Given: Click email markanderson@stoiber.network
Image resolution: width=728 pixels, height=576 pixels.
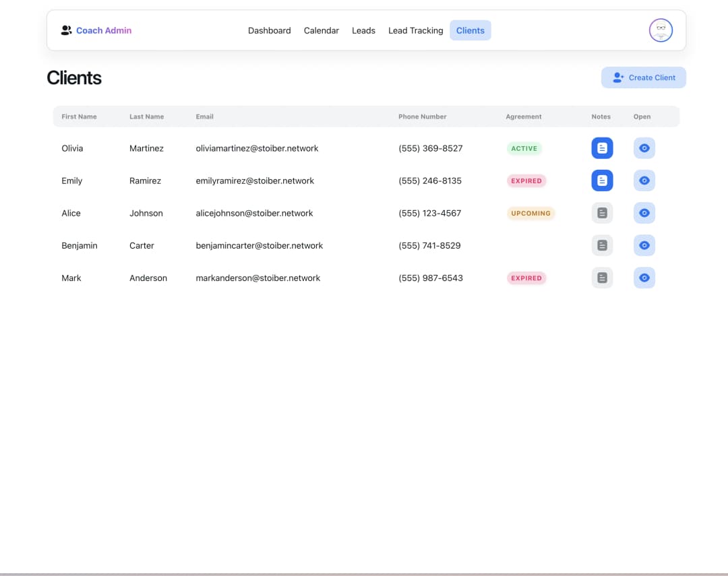Looking at the screenshot, I should [x=257, y=278].
